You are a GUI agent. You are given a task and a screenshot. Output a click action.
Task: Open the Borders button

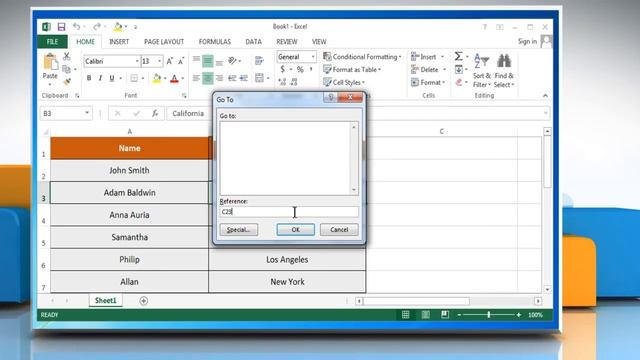[x=134, y=78]
